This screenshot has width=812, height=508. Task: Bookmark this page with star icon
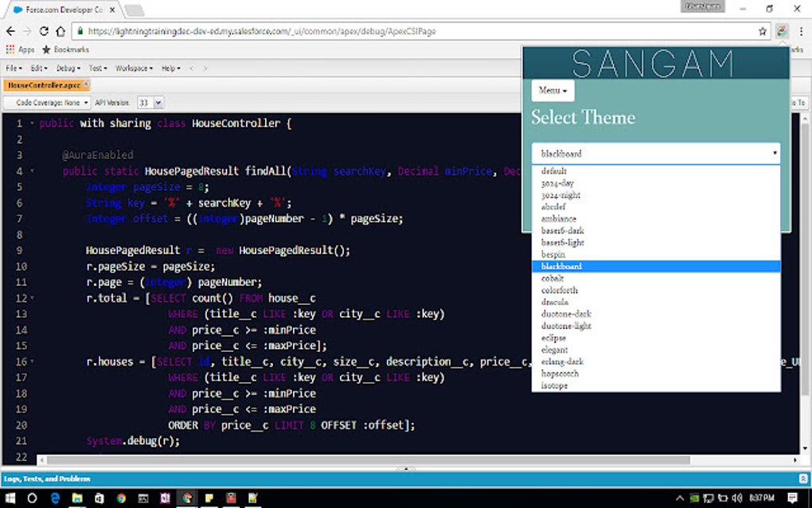click(763, 32)
